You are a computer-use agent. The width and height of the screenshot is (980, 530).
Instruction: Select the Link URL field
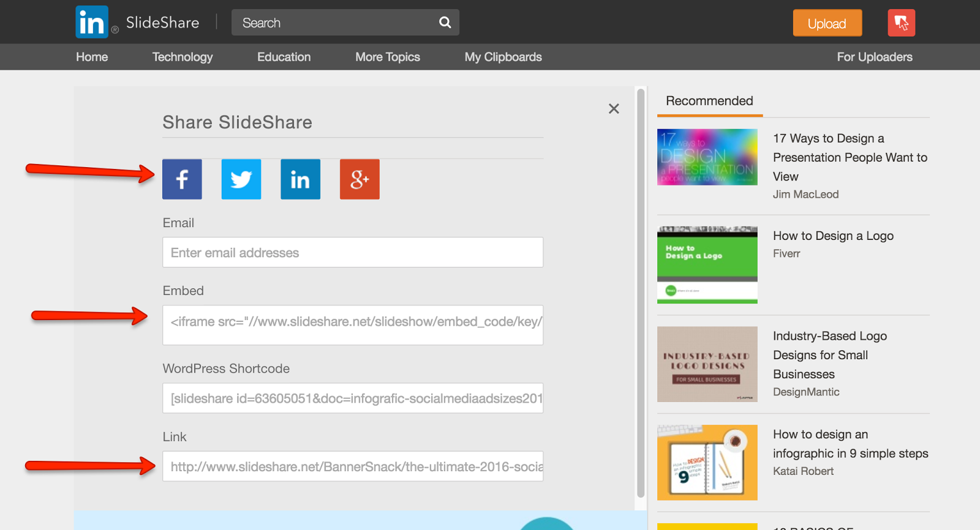pos(353,466)
